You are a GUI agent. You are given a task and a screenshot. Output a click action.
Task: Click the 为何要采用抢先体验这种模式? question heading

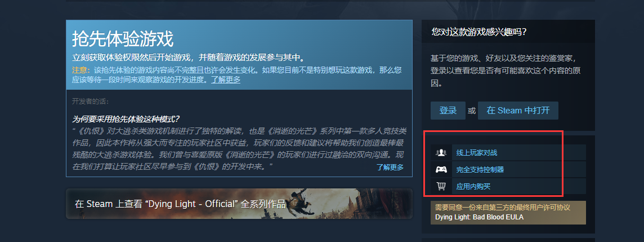pyautogui.click(x=126, y=120)
